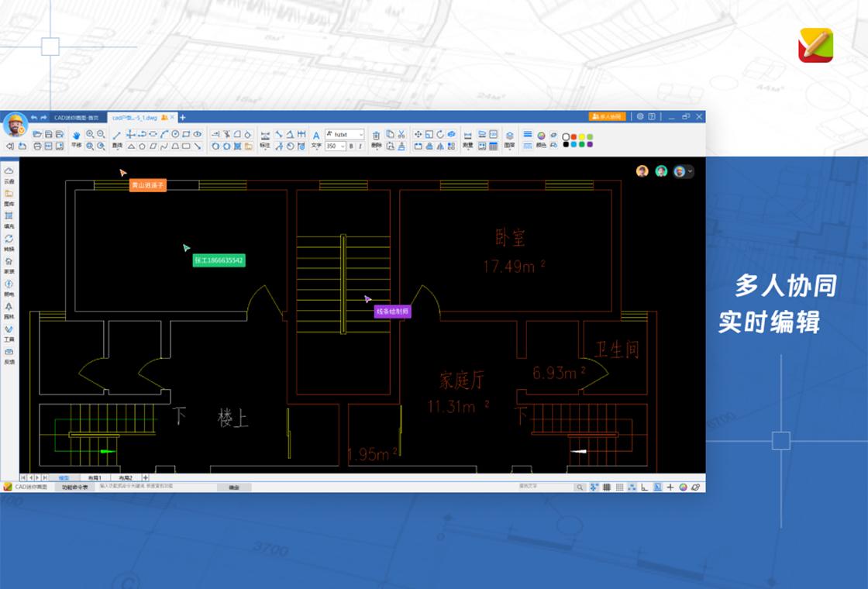The width and height of the screenshot is (868, 589).
Task: Select the ellipse drawing tool
Action: coord(197,134)
